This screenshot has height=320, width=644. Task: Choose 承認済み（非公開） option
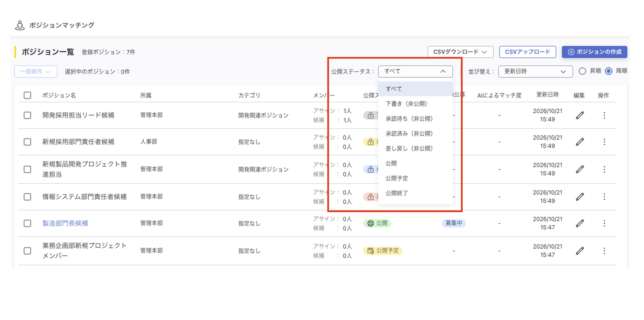(415, 133)
